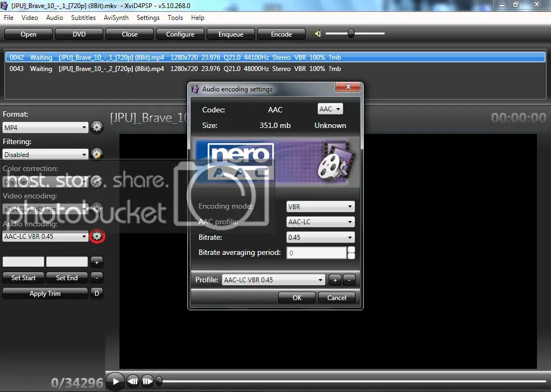
Task: Open the AviSynth menu
Action: tap(116, 18)
